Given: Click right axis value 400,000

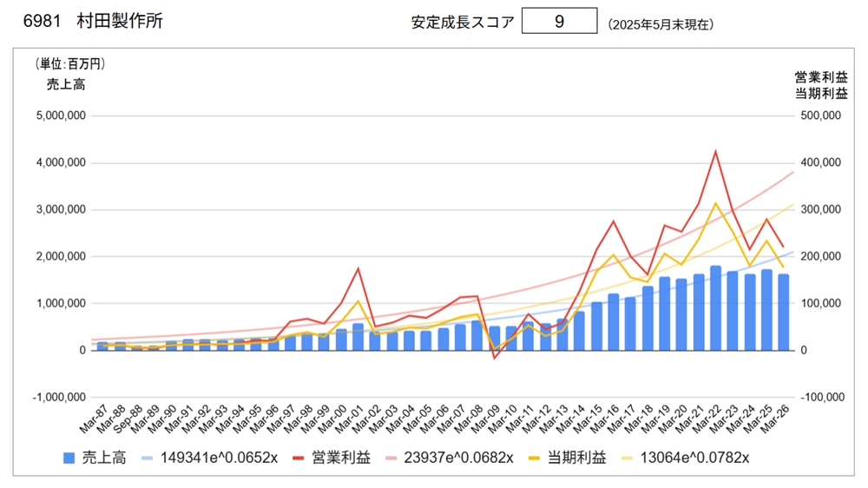Looking at the screenshot, I should click(821, 163).
